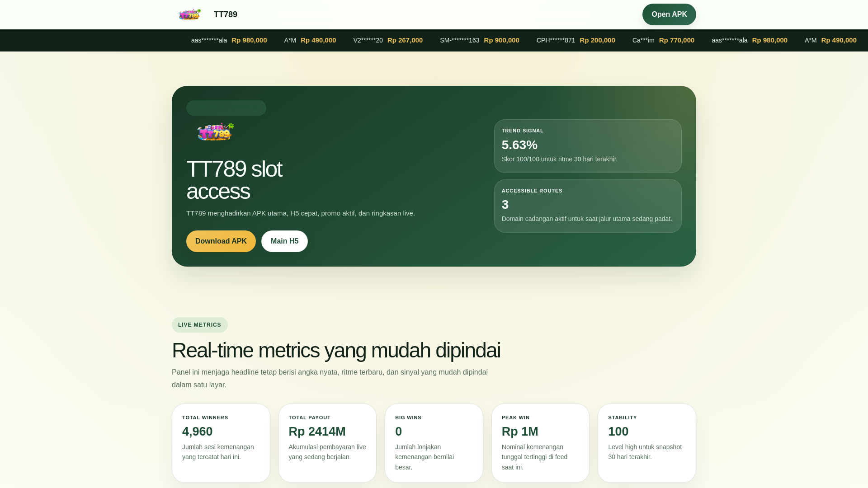Image resolution: width=868 pixels, height=488 pixels.
Task: Click the 'TT789 menghadirkan APK utama' description
Action: tap(301, 213)
